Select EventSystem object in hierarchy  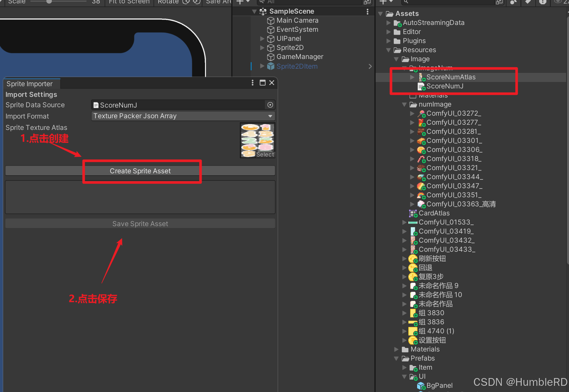point(297,29)
